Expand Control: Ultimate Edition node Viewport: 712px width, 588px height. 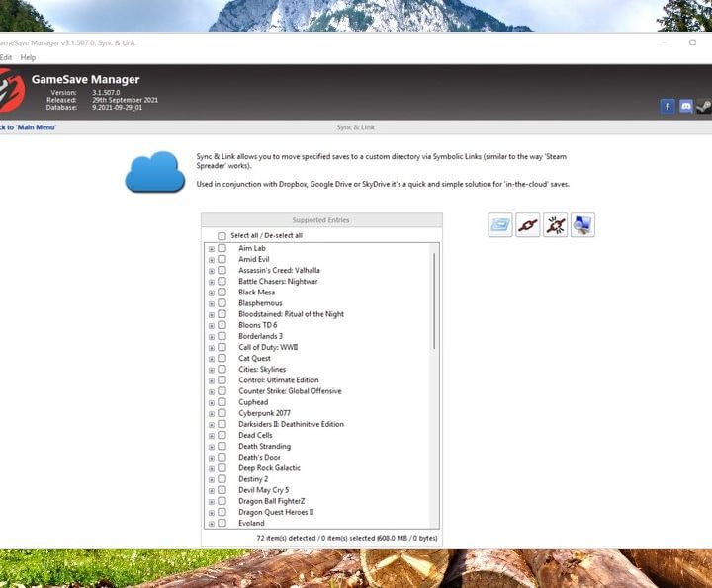click(212, 381)
